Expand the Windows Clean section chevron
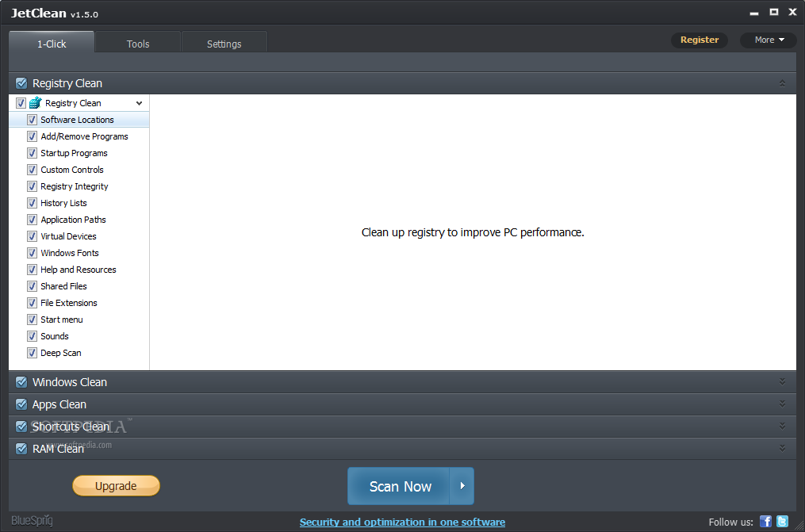 pos(782,381)
